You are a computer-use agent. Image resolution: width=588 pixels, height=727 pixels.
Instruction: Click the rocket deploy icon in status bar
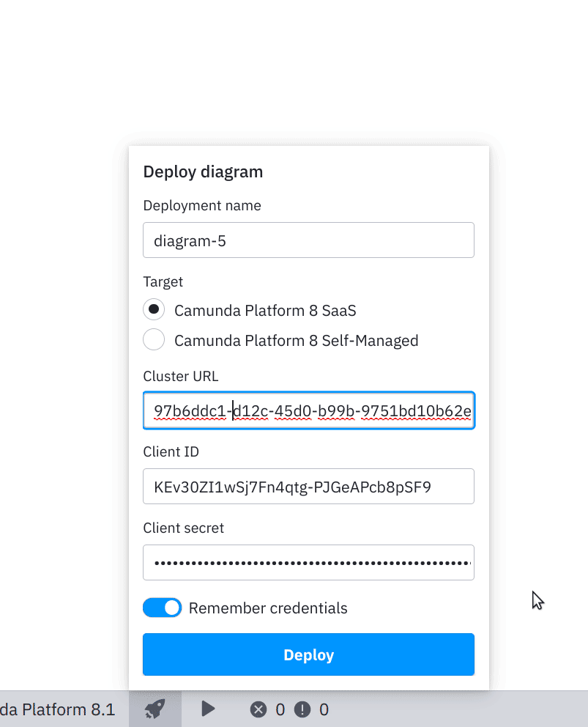155,709
